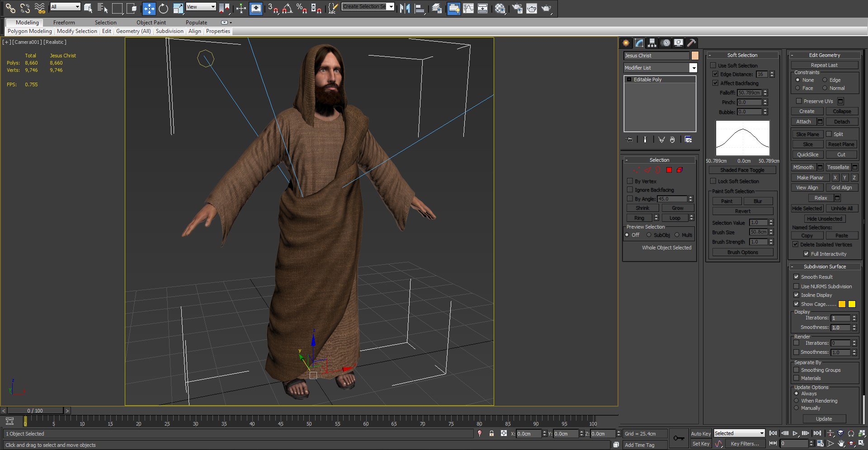This screenshot has height=450, width=868.
Task: Click the Auto Key button
Action: (x=701, y=434)
